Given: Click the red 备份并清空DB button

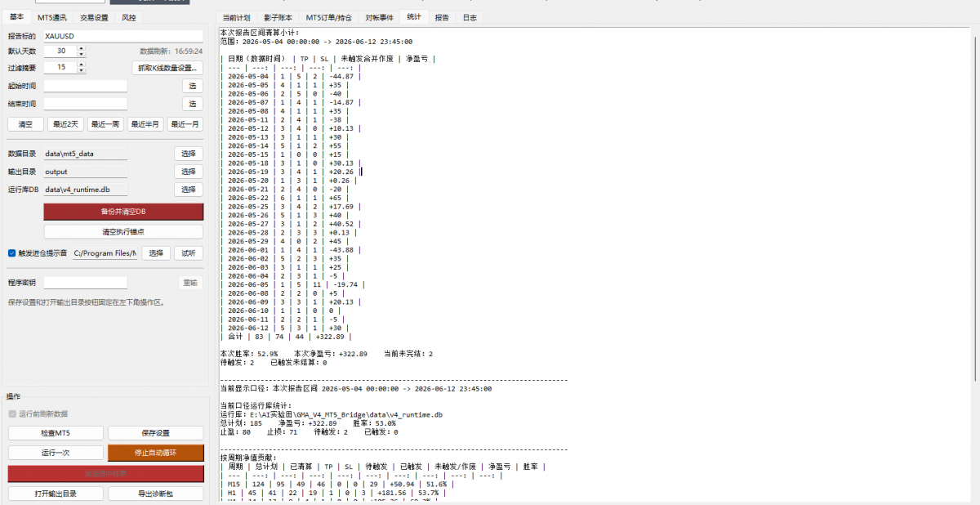Looking at the screenshot, I should (123, 212).
